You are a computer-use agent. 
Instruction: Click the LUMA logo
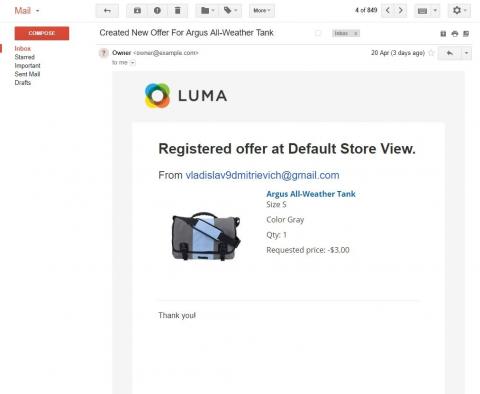pyautogui.click(x=186, y=96)
